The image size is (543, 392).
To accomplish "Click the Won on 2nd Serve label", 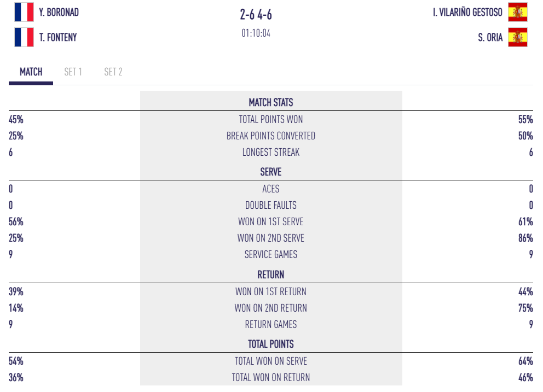I will coord(271,238).
